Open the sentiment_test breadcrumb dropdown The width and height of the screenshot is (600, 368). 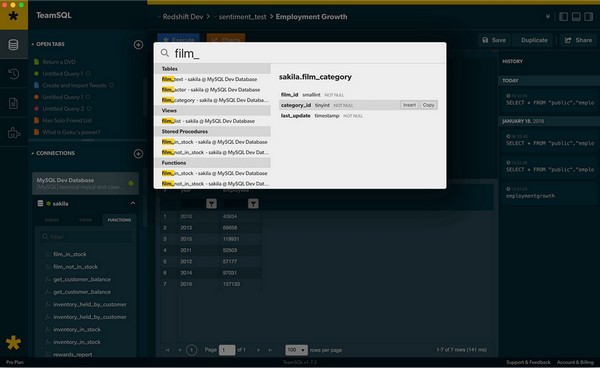[x=241, y=17]
